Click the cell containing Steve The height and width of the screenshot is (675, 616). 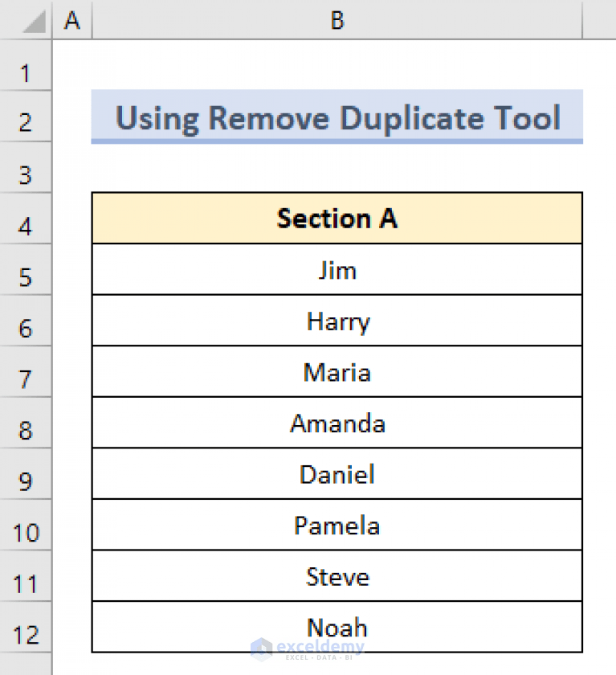[337, 576]
